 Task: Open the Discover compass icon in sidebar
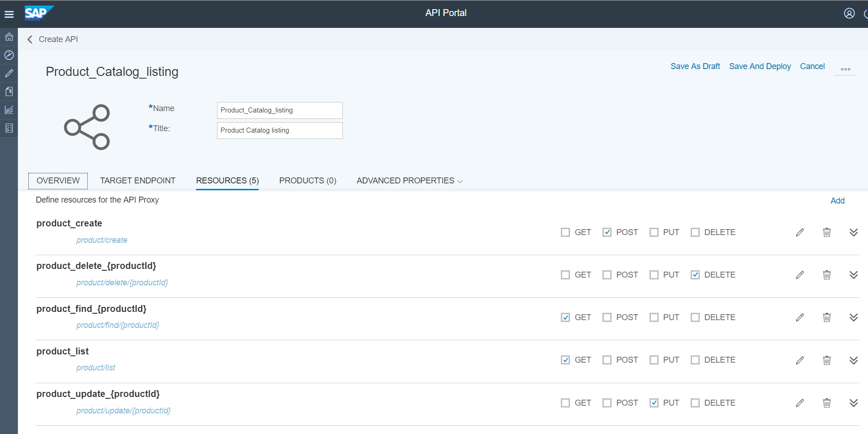(9, 55)
